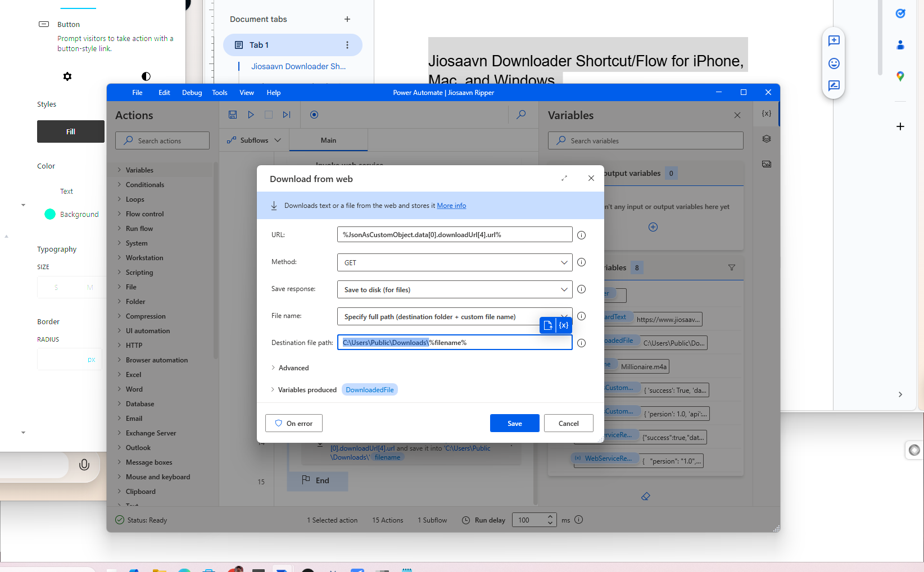Open the Debug menu
Viewport: 924px width, 572px height.
tap(192, 93)
